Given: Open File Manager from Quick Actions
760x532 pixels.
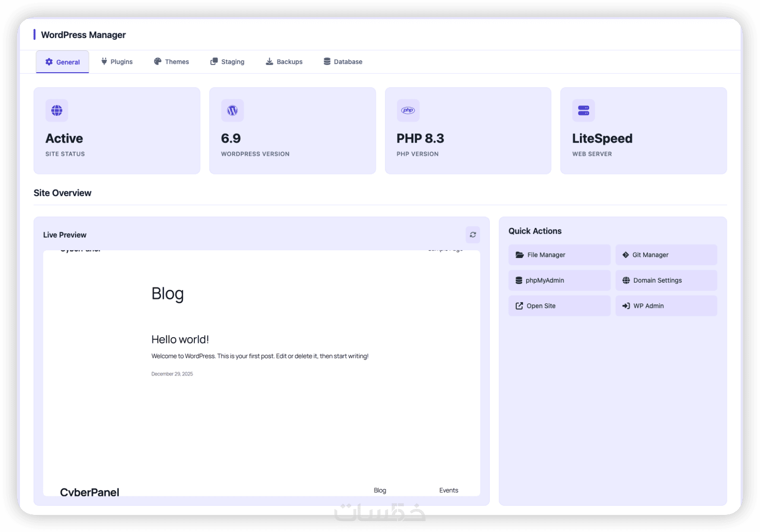Looking at the screenshot, I should 560,255.
